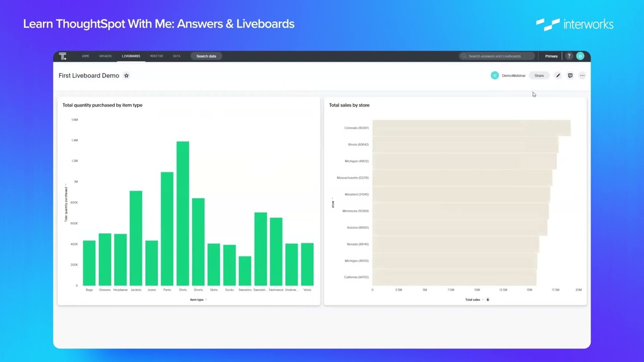The width and height of the screenshot is (644, 362).
Task: Click the Minnesota (55369) store label
Action: coord(356,211)
